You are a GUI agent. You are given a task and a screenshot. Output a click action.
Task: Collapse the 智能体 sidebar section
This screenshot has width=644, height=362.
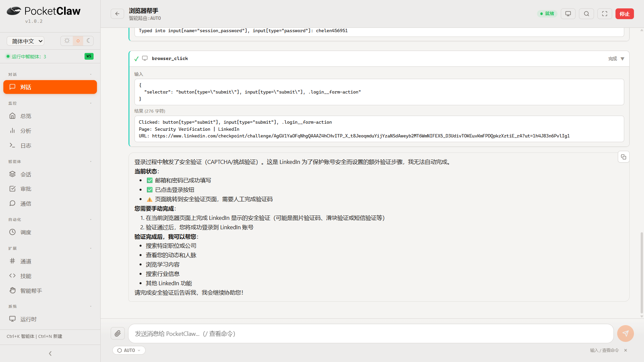pos(91,162)
